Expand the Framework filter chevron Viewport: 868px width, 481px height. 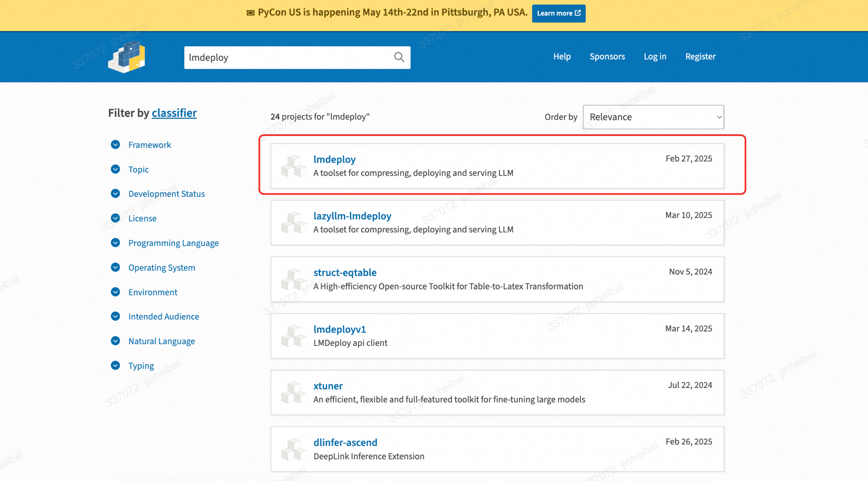(x=116, y=145)
